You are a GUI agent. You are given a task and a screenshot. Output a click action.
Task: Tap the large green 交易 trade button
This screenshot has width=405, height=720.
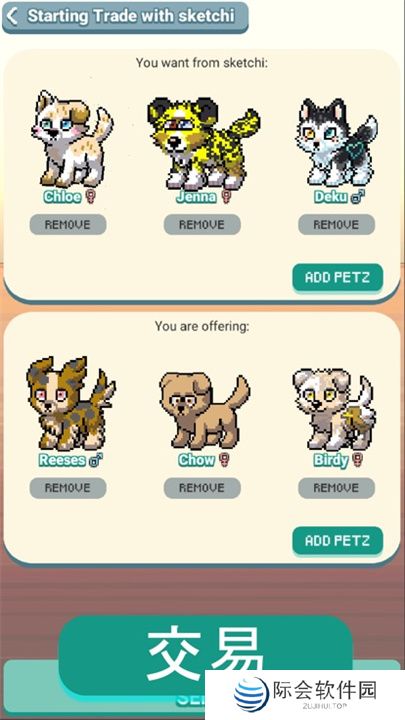point(205,654)
